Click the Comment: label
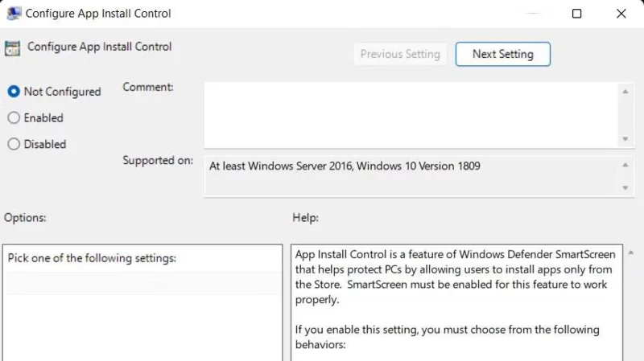Image resolution: width=644 pixels, height=361 pixels. 148,87
